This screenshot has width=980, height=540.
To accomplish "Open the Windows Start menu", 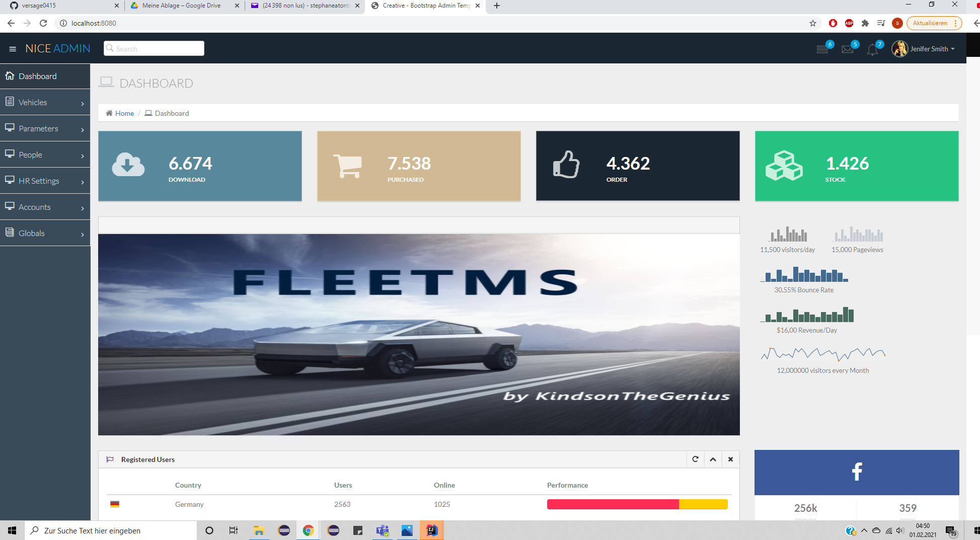I will click(12, 530).
